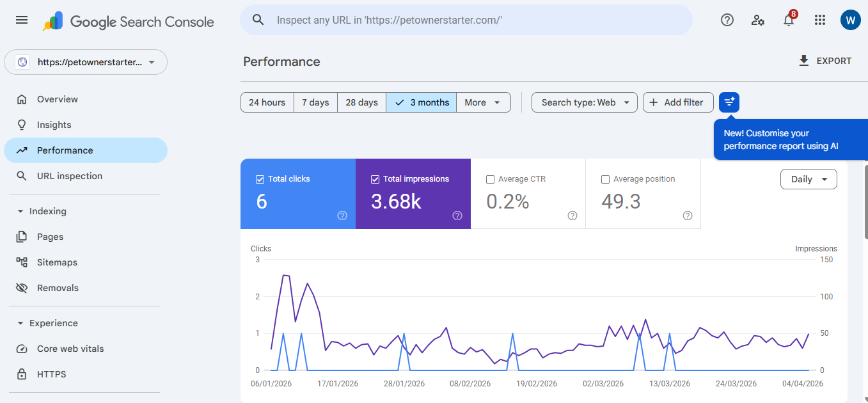
Task: Open the notifications bell
Action: coord(789,20)
